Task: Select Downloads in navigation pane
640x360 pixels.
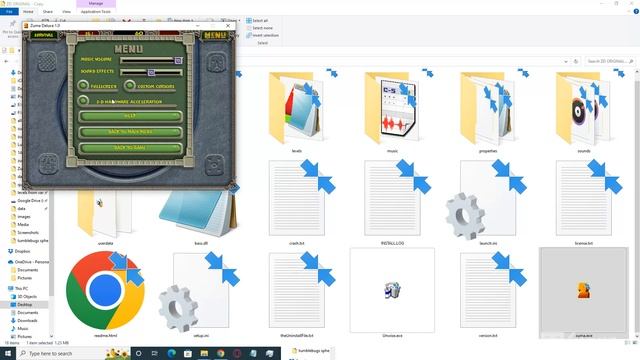Action: pos(24,320)
